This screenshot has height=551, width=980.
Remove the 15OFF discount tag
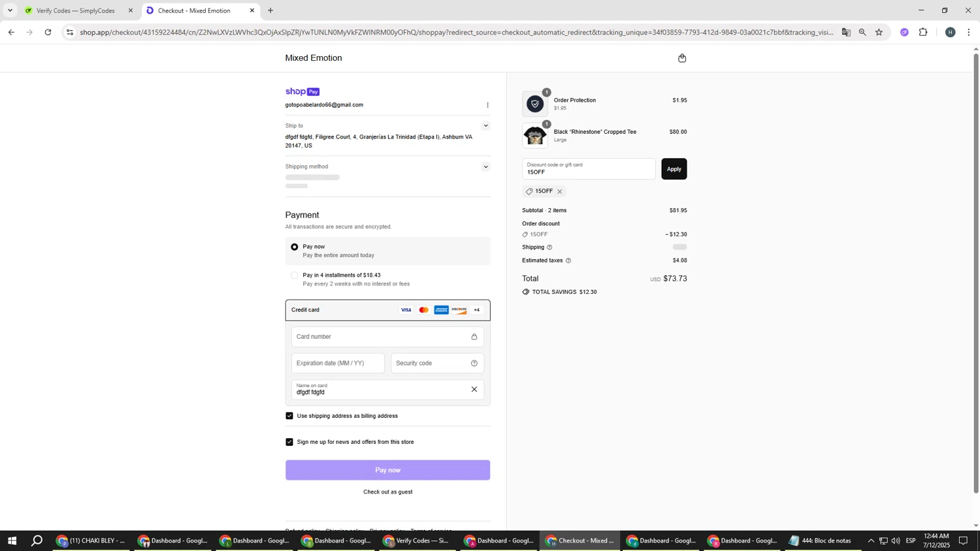[x=559, y=192]
